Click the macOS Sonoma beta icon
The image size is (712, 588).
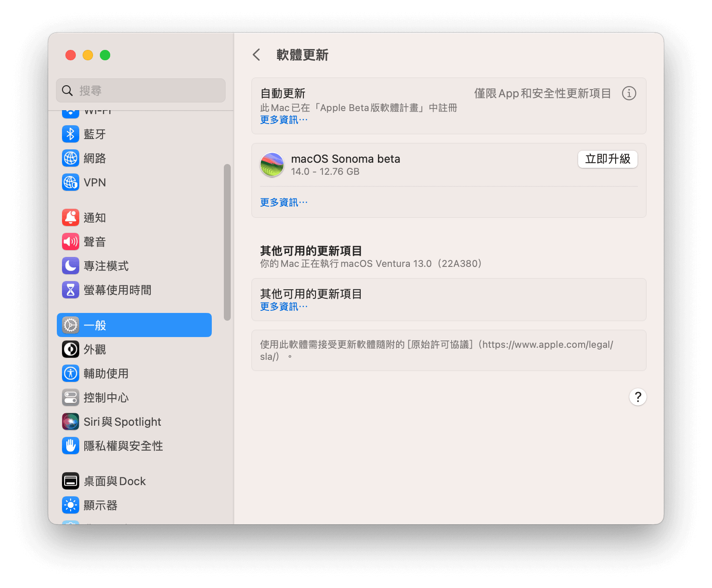point(272,165)
